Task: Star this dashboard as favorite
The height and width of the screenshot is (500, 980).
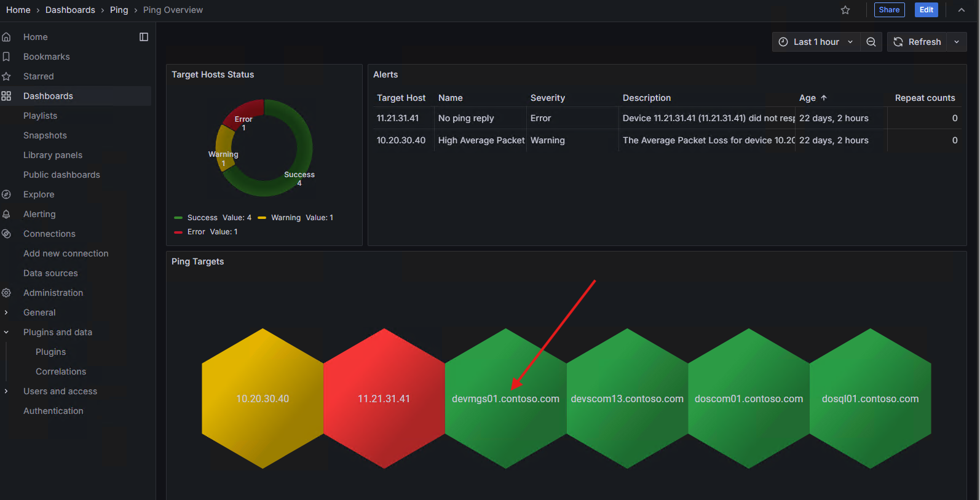Action: [x=845, y=10]
